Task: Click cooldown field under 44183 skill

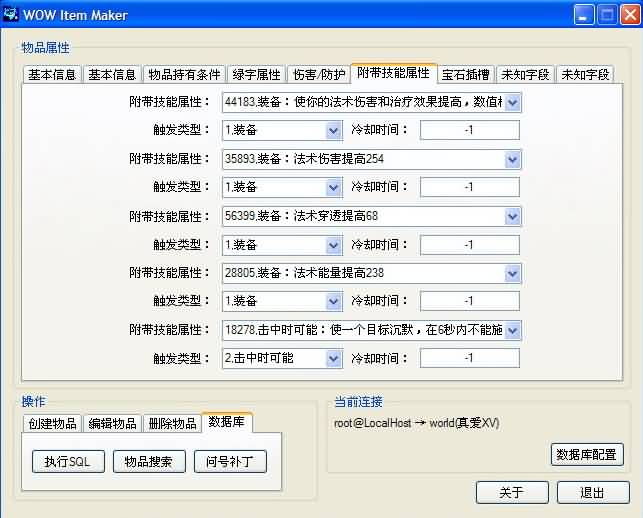Action: 470,130
